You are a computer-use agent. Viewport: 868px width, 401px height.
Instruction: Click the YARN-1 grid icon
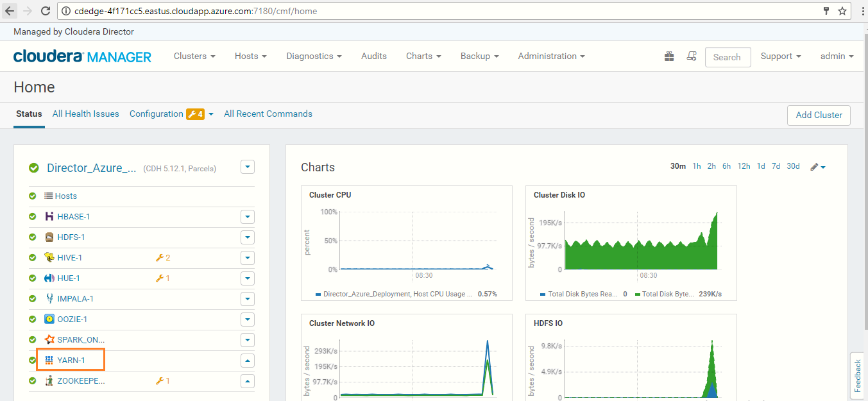[x=49, y=360]
